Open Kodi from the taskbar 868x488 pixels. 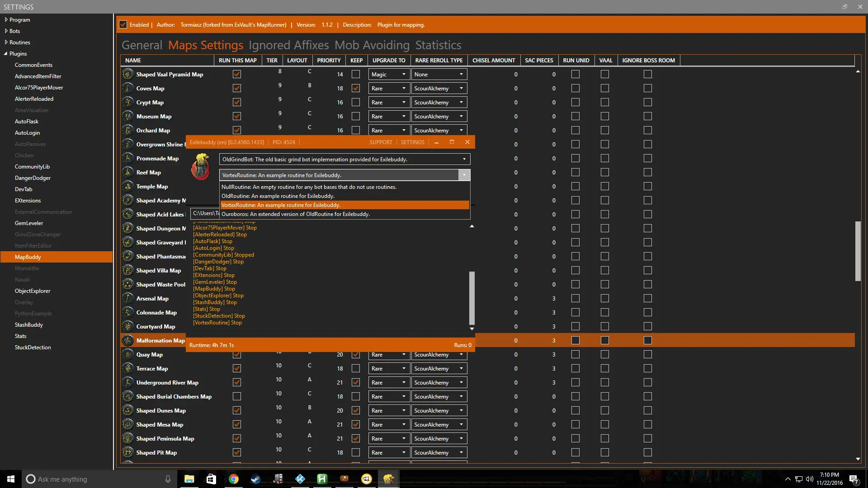point(300,479)
